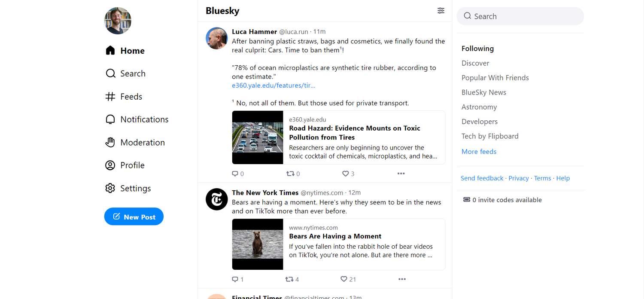Open the bear article thumbnail image
Screen dimensions: 644x299
point(258,244)
